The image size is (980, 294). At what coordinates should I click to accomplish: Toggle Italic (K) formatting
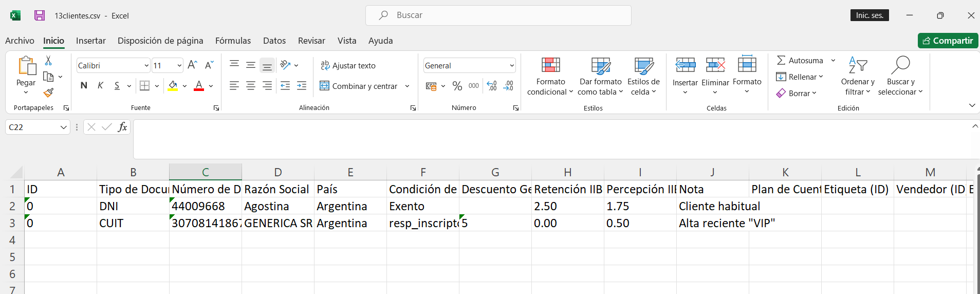(101, 86)
